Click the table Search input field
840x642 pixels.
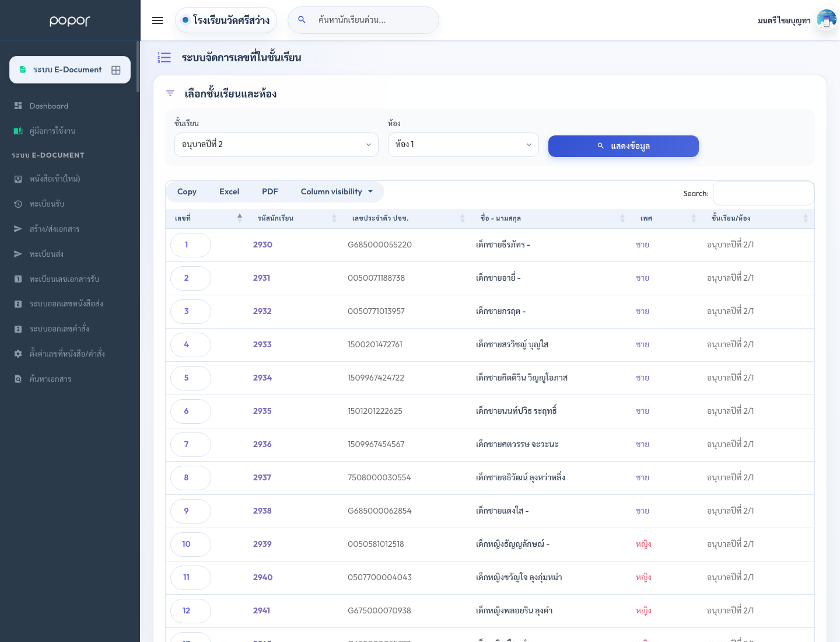(x=764, y=193)
